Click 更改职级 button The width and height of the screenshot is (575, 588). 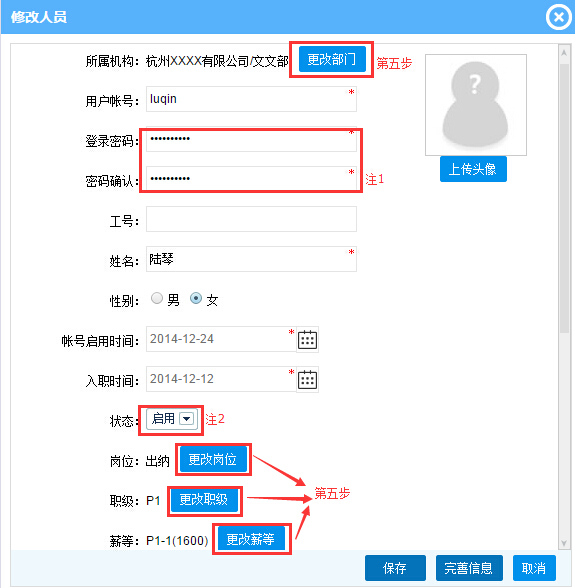coord(204,500)
